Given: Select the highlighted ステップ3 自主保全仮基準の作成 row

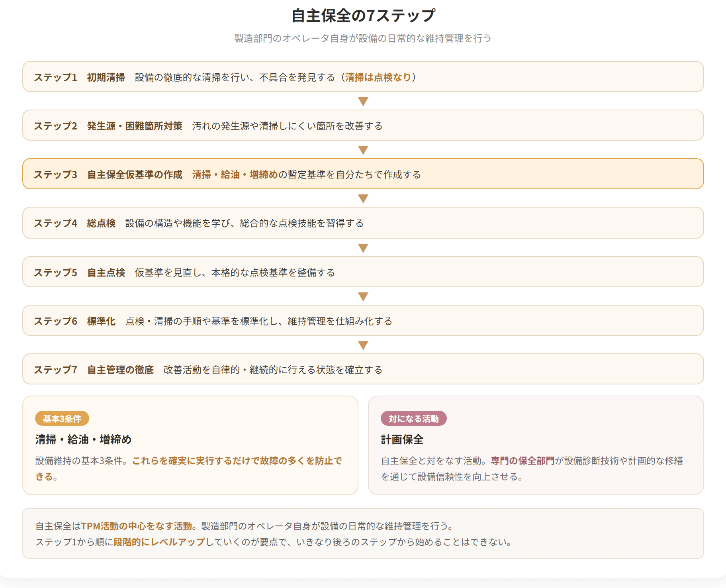Looking at the screenshot, I should click(x=363, y=174).
